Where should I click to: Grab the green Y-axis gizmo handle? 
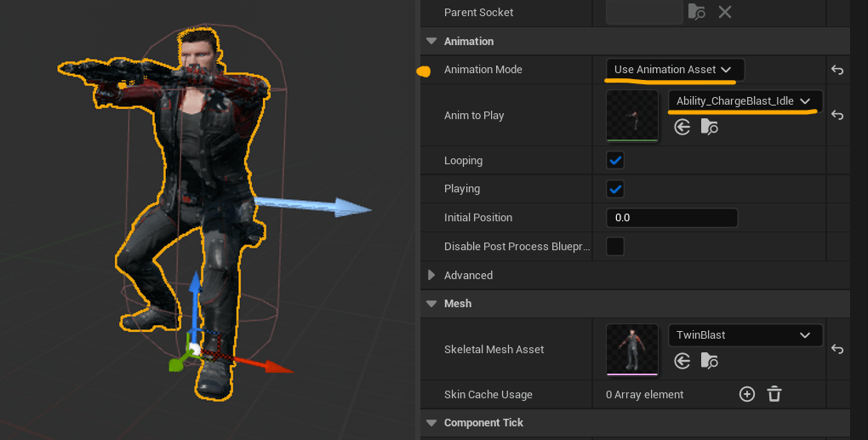[x=177, y=363]
